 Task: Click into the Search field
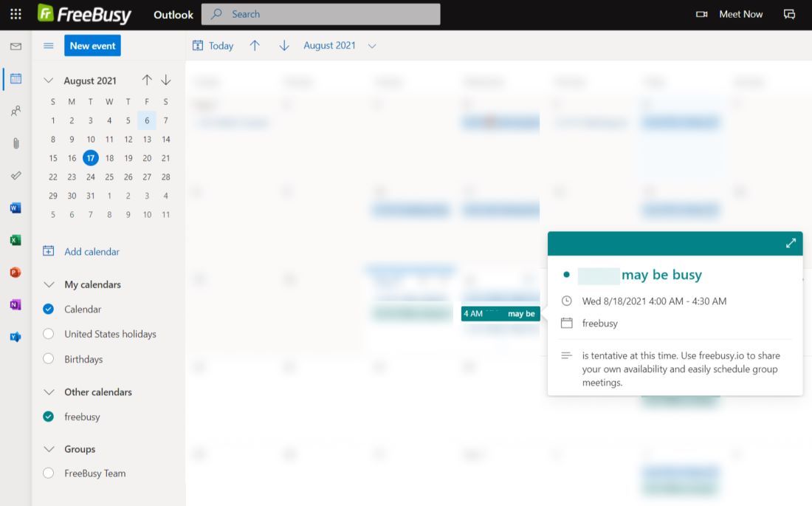321,14
